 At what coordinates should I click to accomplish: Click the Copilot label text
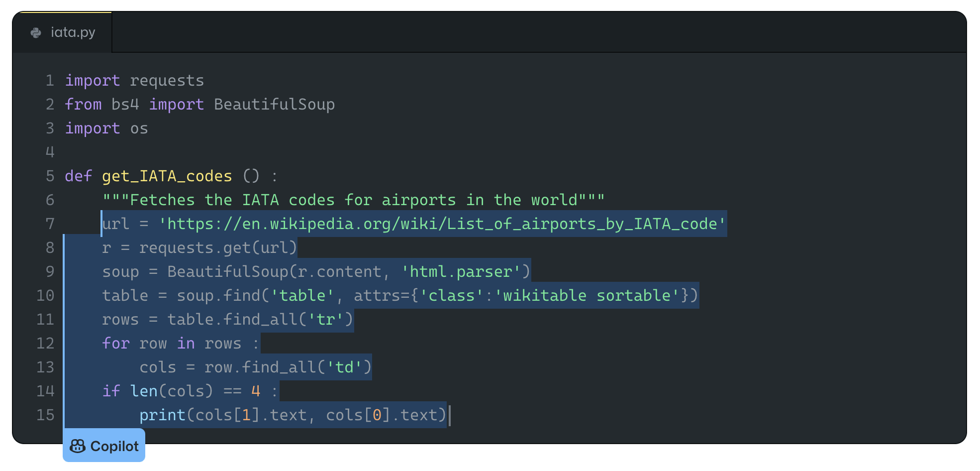(x=114, y=446)
